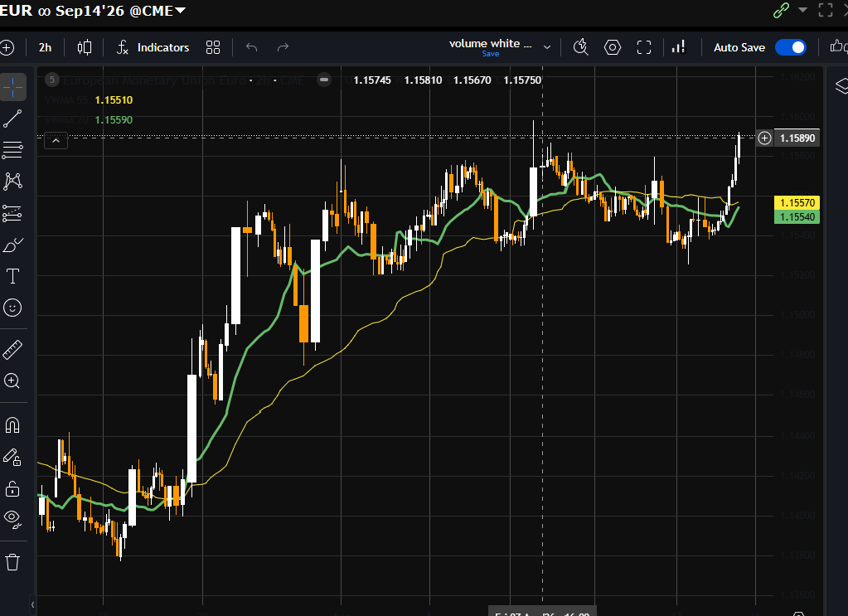Toggle the Auto Save switch

(791, 47)
